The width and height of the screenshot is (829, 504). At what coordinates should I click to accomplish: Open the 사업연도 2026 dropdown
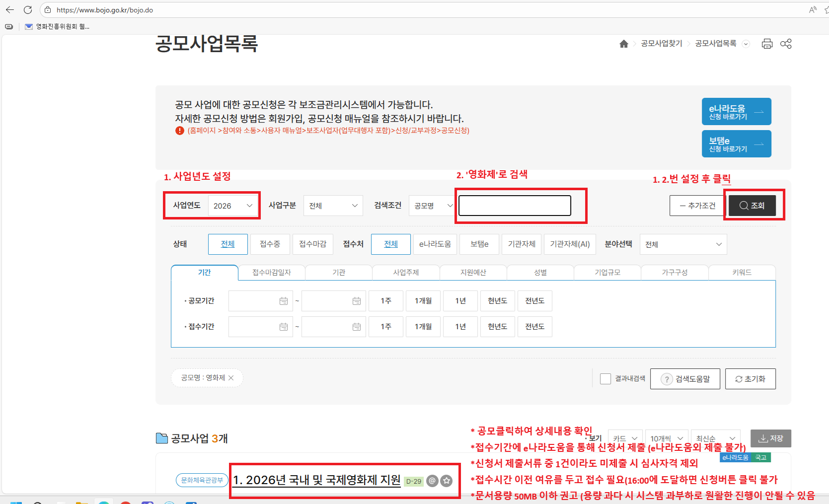(x=233, y=206)
